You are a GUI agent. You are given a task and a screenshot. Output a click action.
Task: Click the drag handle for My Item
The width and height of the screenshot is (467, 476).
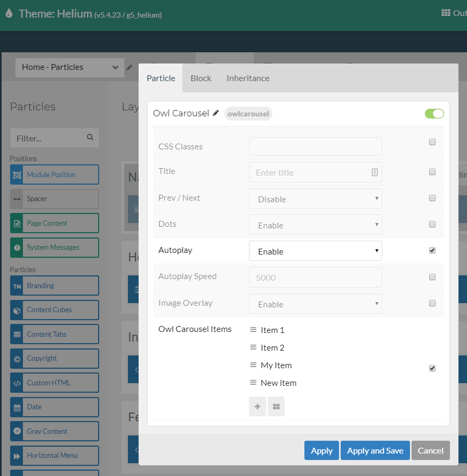point(253,364)
